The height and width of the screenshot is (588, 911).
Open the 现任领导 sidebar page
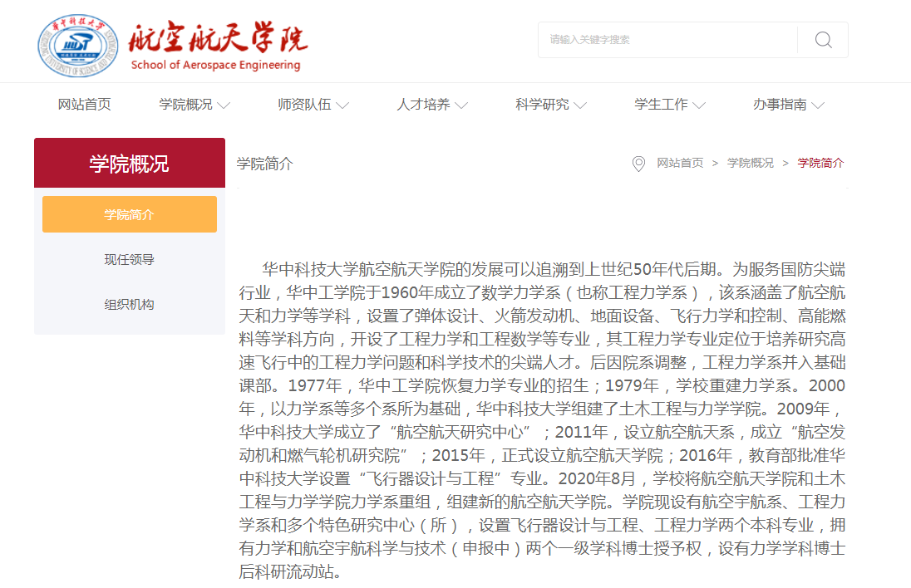click(129, 258)
